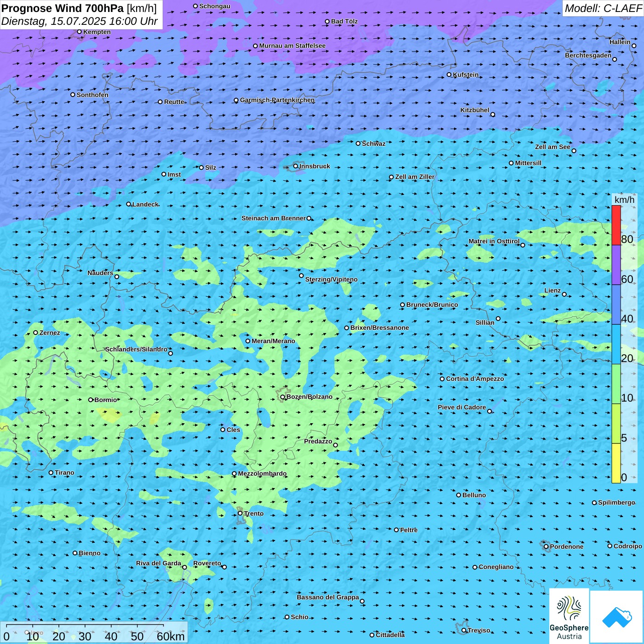The image size is (644, 644).
Task: Click the GeoSphere Austria logo
Action: pyautogui.click(x=569, y=616)
